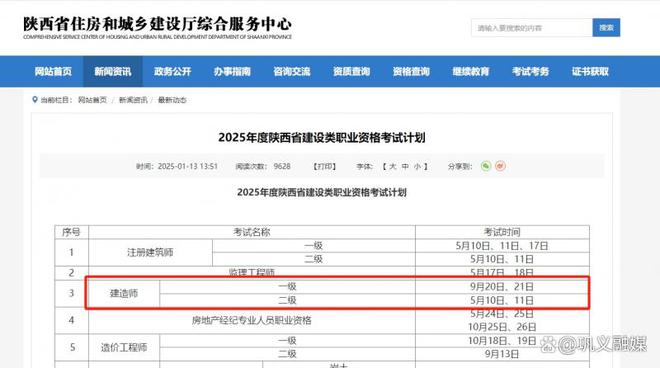Click the 房地产经纪专业人员职业资格 table cell
The height and width of the screenshot is (368, 660).
[x=252, y=320]
